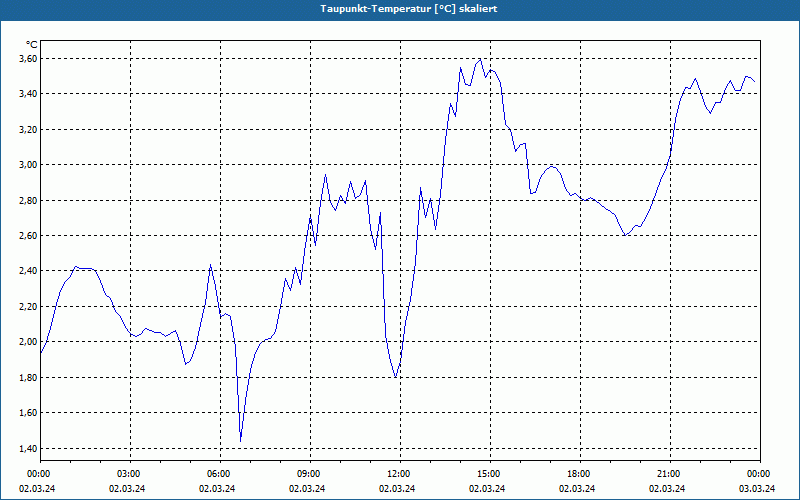Select the '02.03.24' date under '18:00'

click(x=577, y=488)
